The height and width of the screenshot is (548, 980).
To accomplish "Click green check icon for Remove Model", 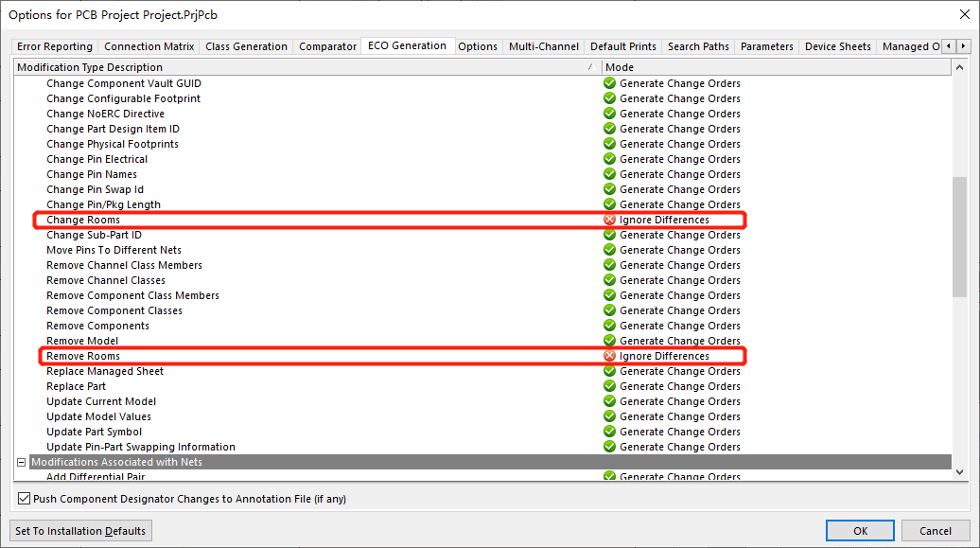I will pyautogui.click(x=609, y=341).
